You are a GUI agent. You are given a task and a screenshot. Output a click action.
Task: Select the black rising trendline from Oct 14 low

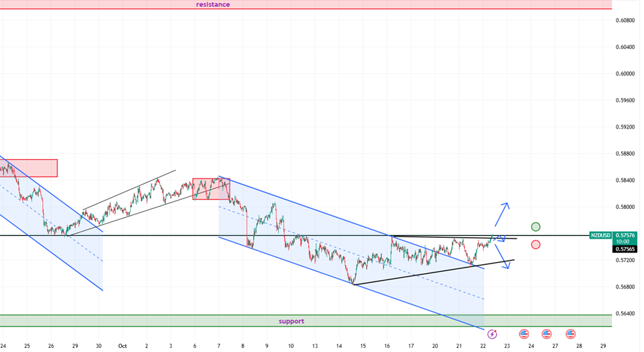tap(429, 272)
